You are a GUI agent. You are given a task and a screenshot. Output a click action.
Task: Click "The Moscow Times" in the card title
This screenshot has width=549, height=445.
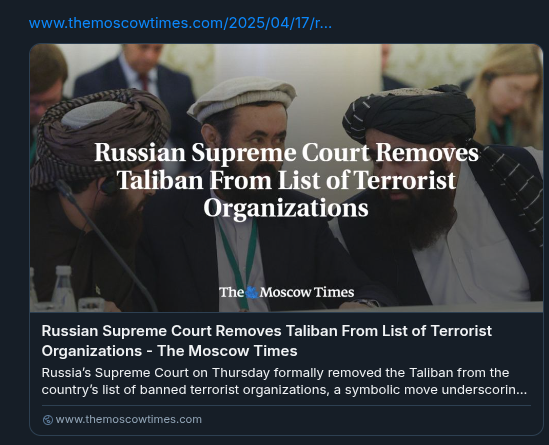click(x=227, y=351)
